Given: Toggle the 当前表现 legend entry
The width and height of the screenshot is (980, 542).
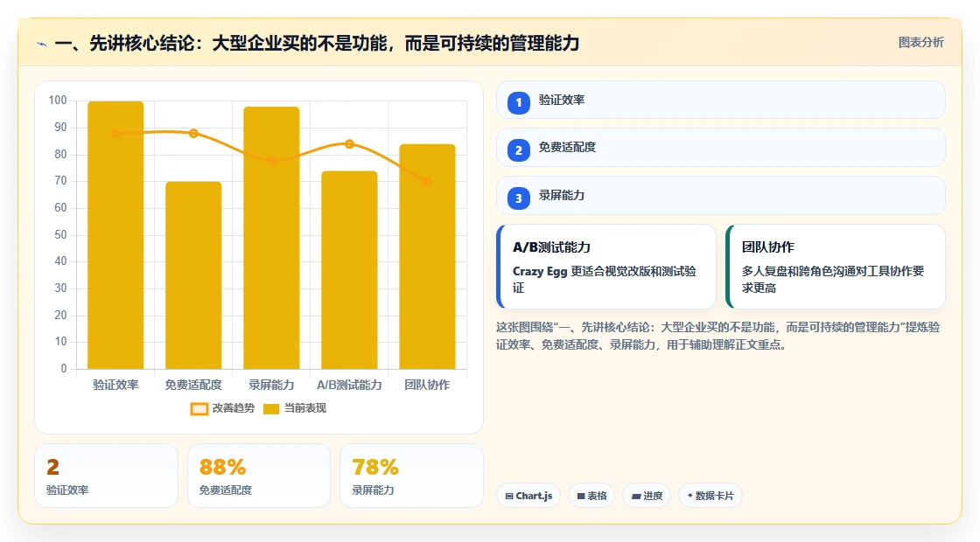Looking at the screenshot, I should (x=295, y=408).
